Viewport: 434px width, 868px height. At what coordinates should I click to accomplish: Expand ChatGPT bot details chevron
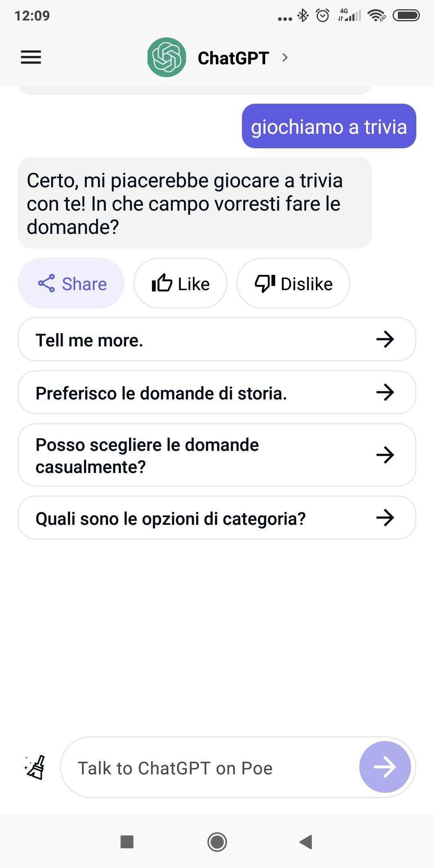285,57
